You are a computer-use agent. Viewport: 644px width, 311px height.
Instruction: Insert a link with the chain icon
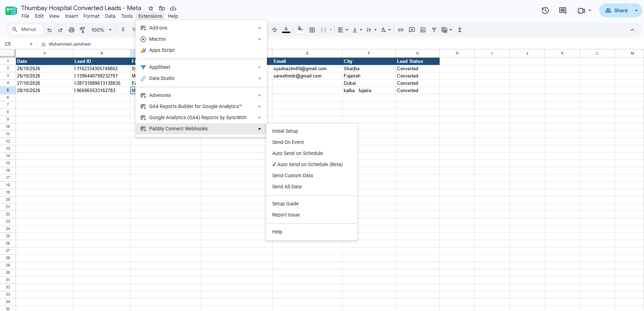401,30
